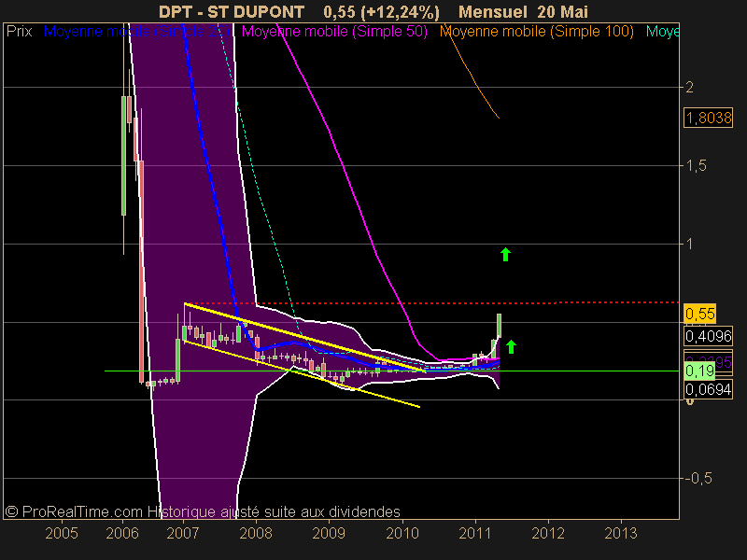Select the 'Moyenne mobile (Simple 20)' legend entry
The image size is (747, 560).
136,32
